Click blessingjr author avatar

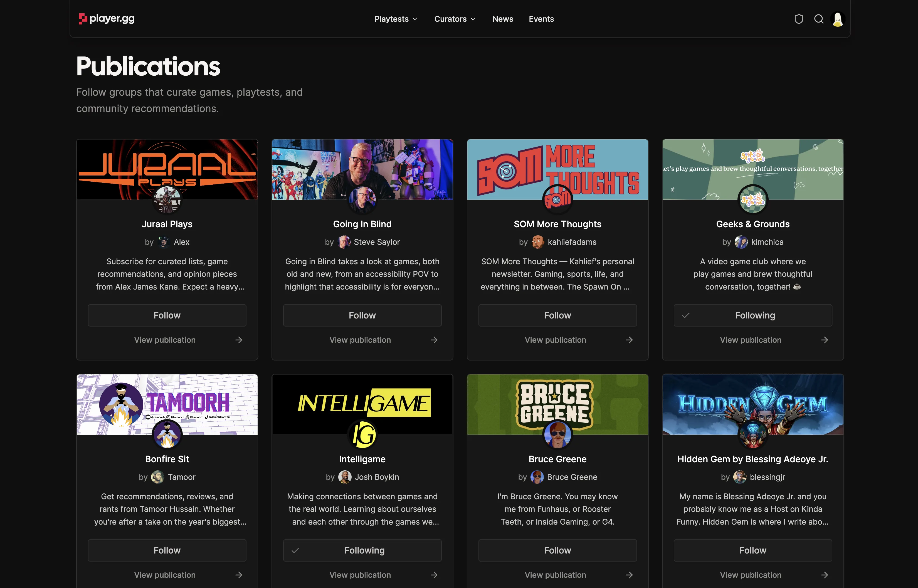coord(740,477)
